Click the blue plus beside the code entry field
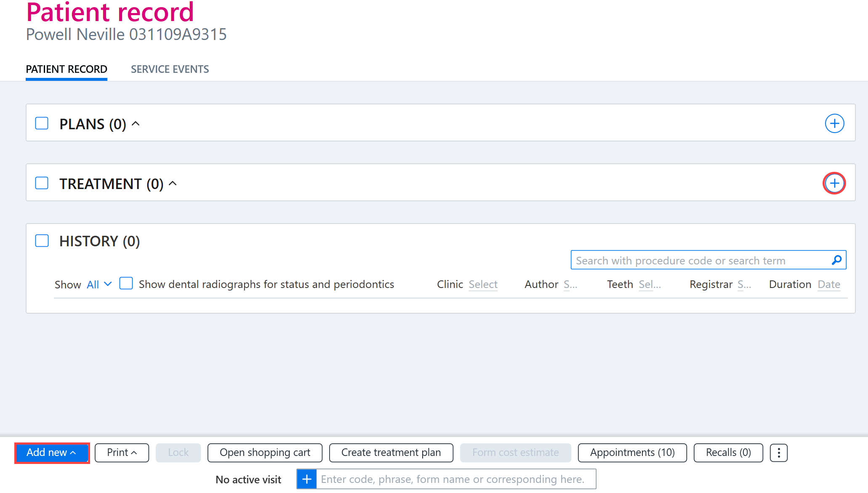Image resolution: width=868 pixels, height=493 pixels. click(x=307, y=479)
